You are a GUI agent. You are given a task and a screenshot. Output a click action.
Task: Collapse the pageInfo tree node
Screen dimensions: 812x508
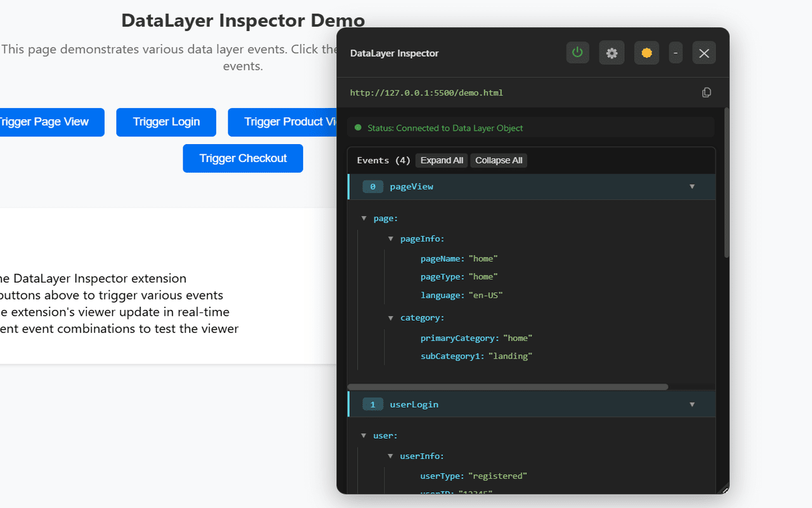pyautogui.click(x=391, y=238)
